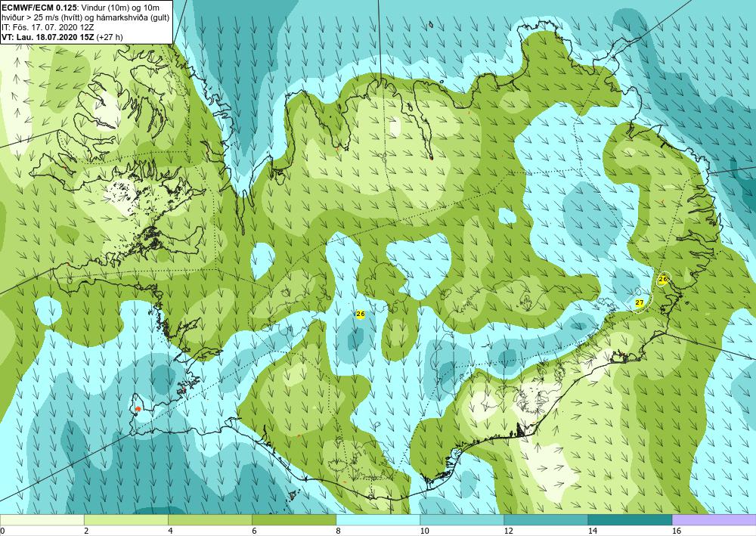Click the 10–12 m/s light teal legend swatch

[x=462, y=520]
